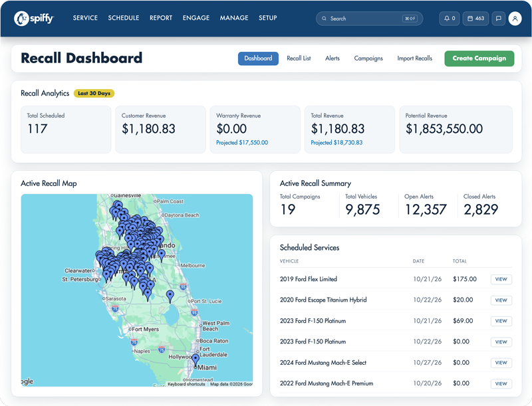Click the Create Campaign button
This screenshot has width=532, height=406.
(479, 58)
